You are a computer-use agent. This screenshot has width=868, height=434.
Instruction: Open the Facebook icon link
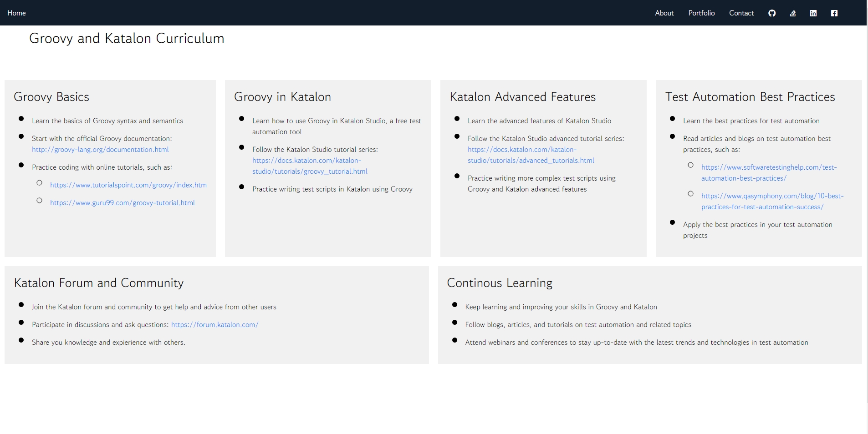834,13
